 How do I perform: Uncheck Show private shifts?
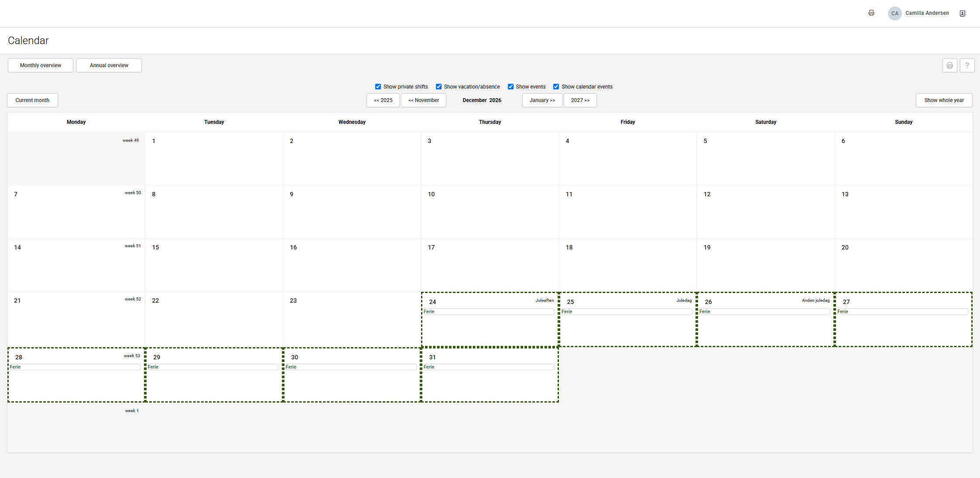coord(378,87)
